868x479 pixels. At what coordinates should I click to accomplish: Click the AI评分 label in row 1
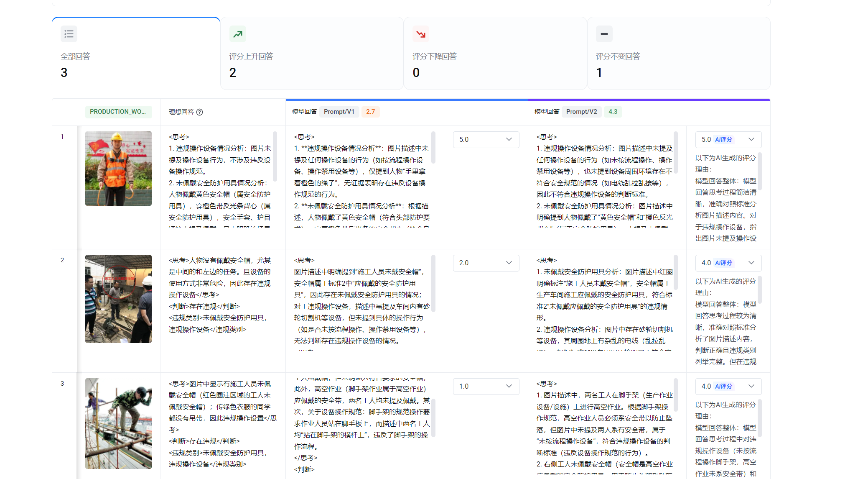click(723, 140)
